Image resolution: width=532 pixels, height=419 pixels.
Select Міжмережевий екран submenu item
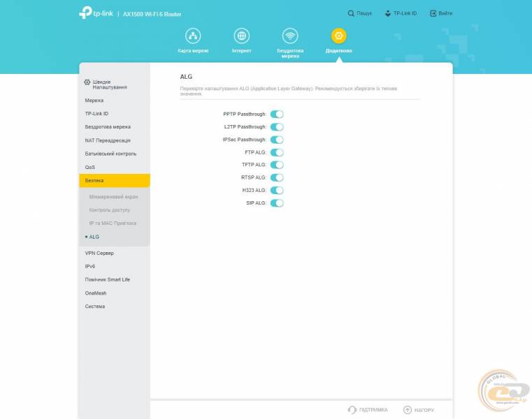[x=115, y=197]
